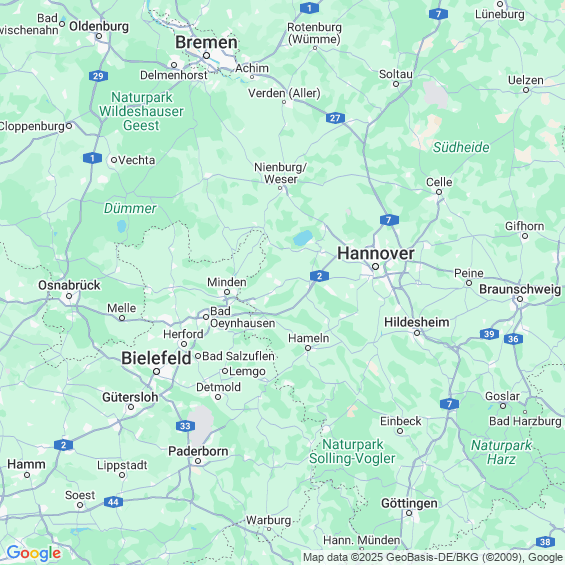Select the Göttingen city marker
The width and height of the screenshot is (565, 565).
point(409,513)
